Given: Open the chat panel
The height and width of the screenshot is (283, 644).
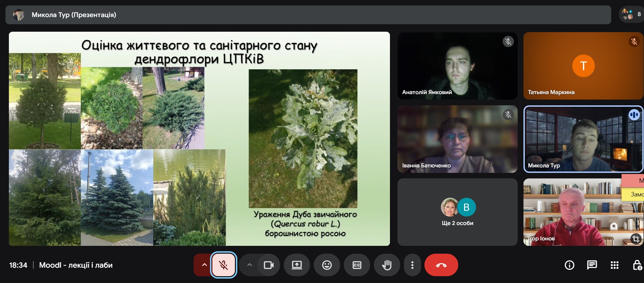Looking at the screenshot, I should pyautogui.click(x=592, y=265).
